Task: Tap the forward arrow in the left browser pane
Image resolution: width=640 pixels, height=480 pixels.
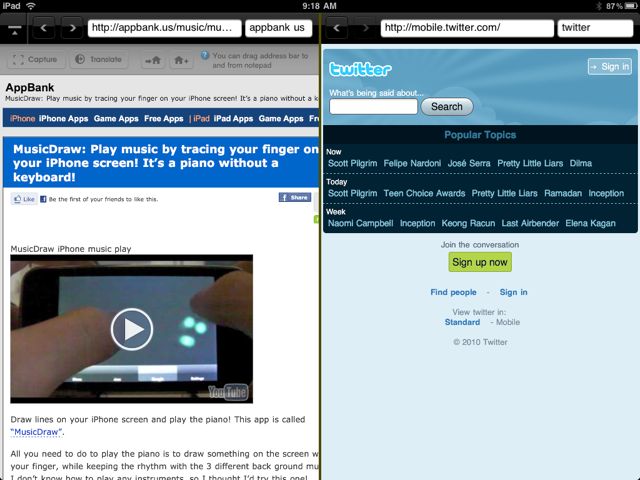Action: pos(72,28)
